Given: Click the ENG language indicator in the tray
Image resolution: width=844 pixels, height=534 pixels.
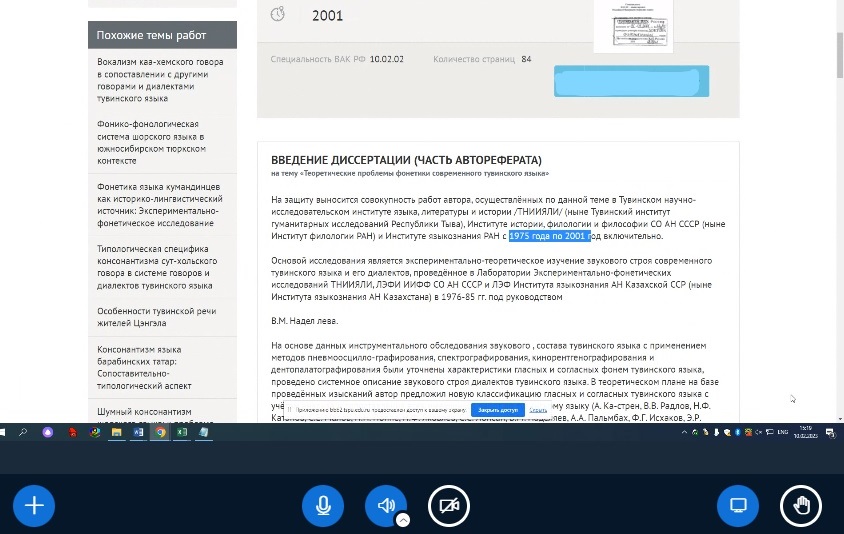Looking at the screenshot, I should click(783, 432).
